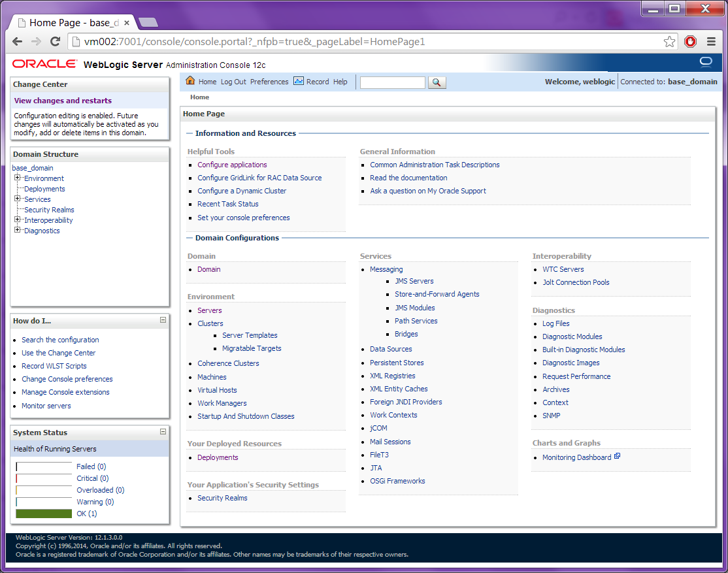Viewport: 728px width, 573px height.
Task: Open Log Files link
Action: 555,323
